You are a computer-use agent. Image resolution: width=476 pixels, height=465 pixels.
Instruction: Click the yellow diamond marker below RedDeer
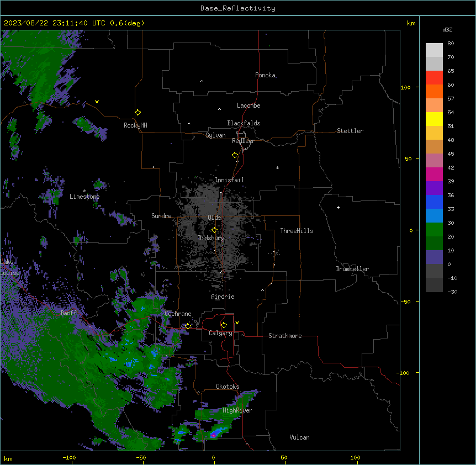click(x=235, y=155)
